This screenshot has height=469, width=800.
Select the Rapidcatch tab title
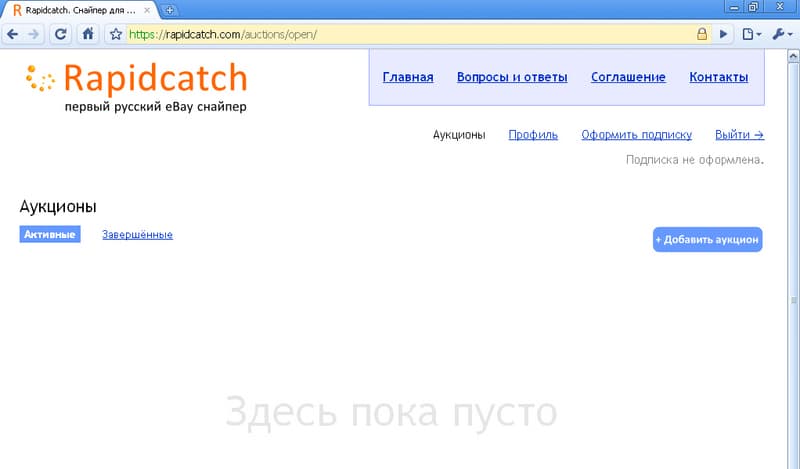pyautogui.click(x=80, y=10)
